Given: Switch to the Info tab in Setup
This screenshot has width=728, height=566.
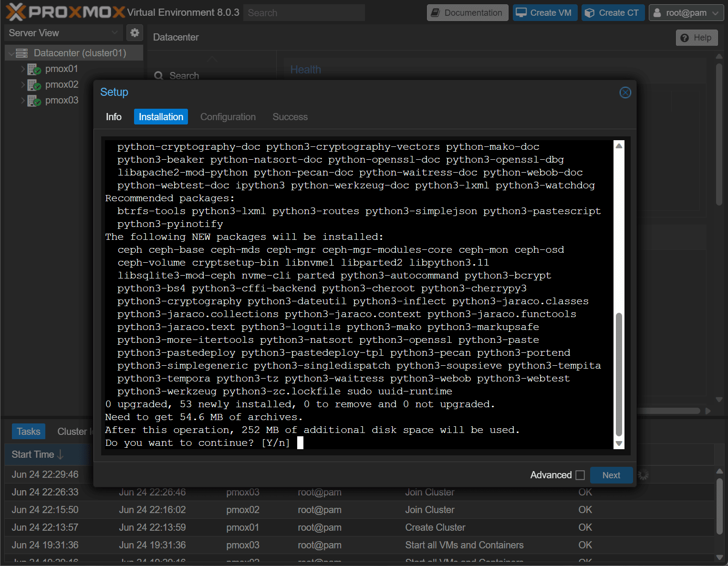Looking at the screenshot, I should pyautogui.click(x=114, y=117).
